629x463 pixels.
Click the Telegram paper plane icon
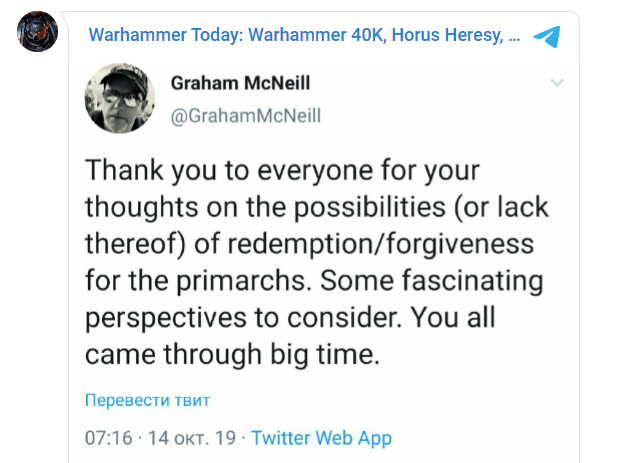coord(546,37)
